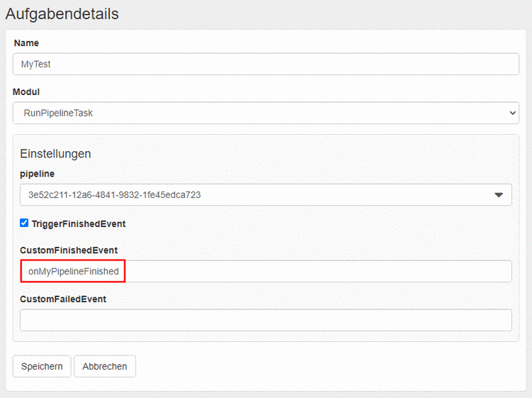Click the Name field containing MyTest
The height and width of the screenshot is (398, 532).
265,64
